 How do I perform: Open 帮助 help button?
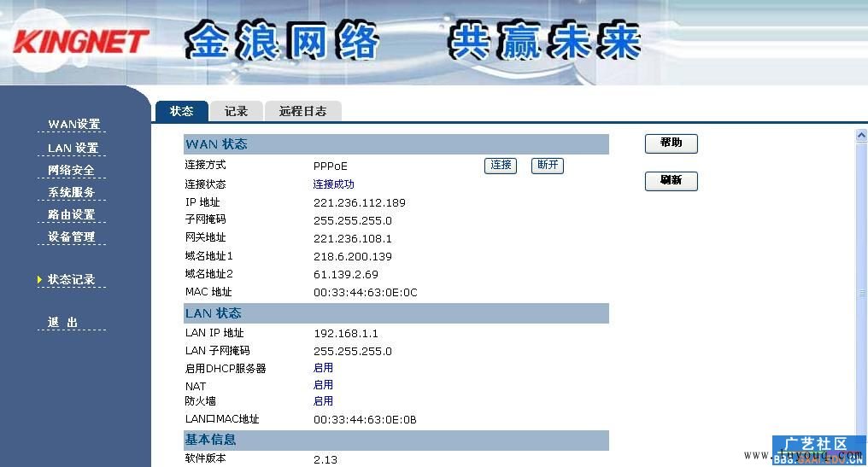(671, 143)
